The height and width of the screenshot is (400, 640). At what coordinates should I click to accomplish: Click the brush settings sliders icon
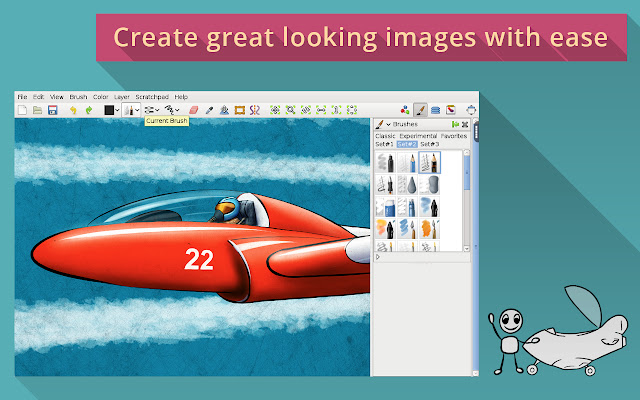pyautogui.click(x=149, y=110)
